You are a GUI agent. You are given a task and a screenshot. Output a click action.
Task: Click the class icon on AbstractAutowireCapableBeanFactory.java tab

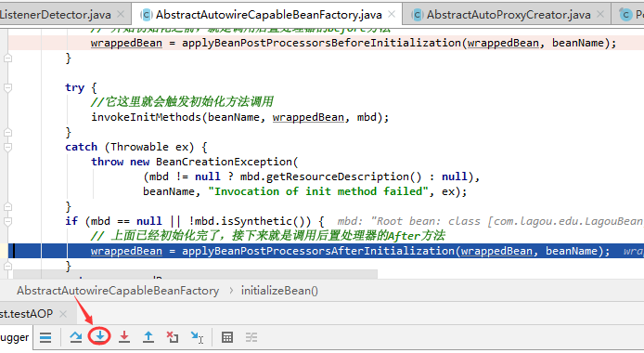(x=146, y=15)
